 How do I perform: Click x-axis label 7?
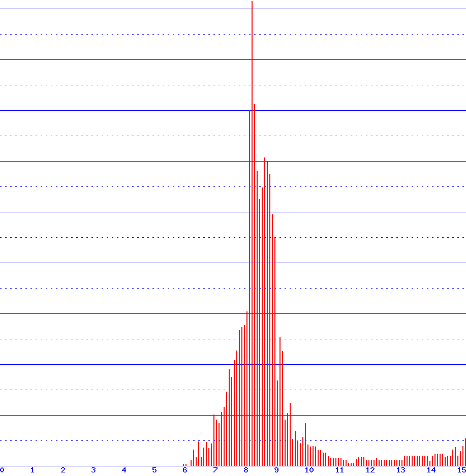215,470
